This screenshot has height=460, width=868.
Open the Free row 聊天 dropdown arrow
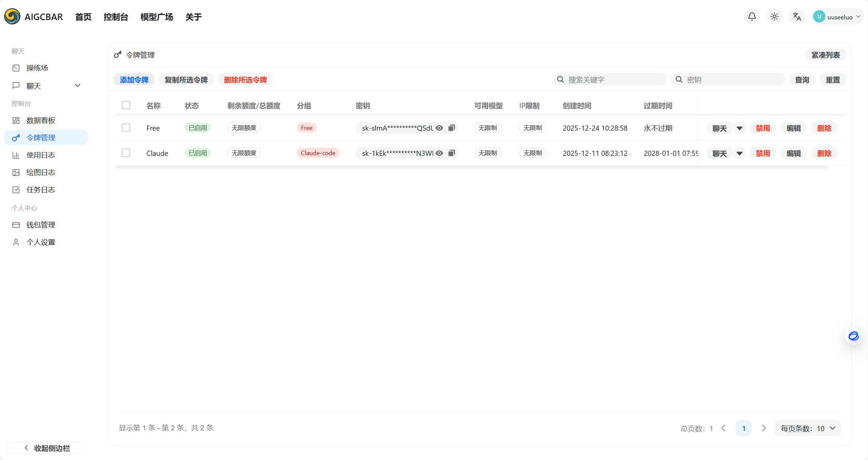(x=739, y=128)
